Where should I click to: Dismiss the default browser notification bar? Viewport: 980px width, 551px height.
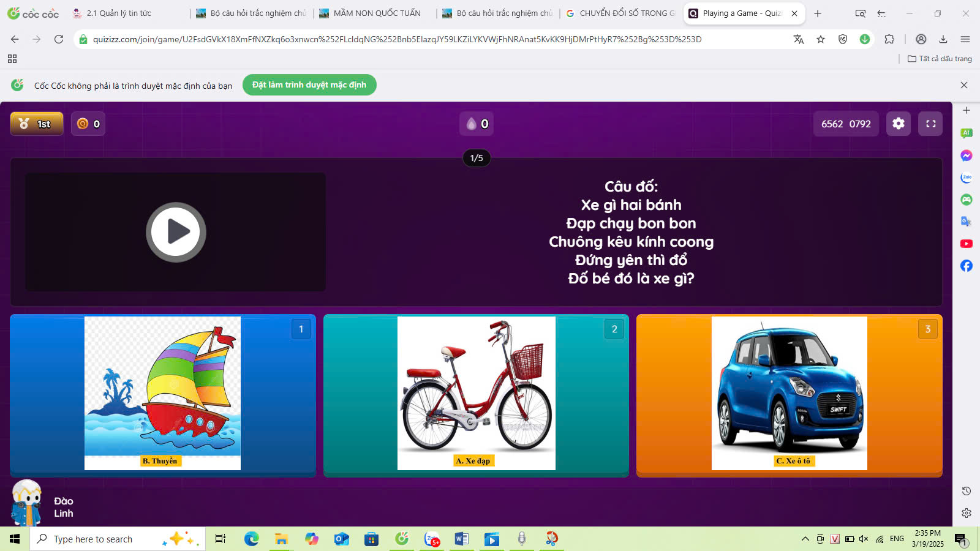(x=963, y=85)
